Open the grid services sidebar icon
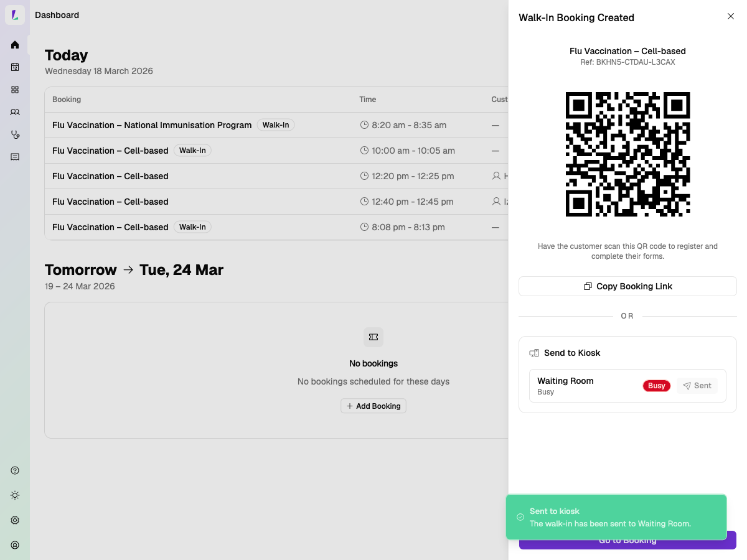 [x=15, y=90]
